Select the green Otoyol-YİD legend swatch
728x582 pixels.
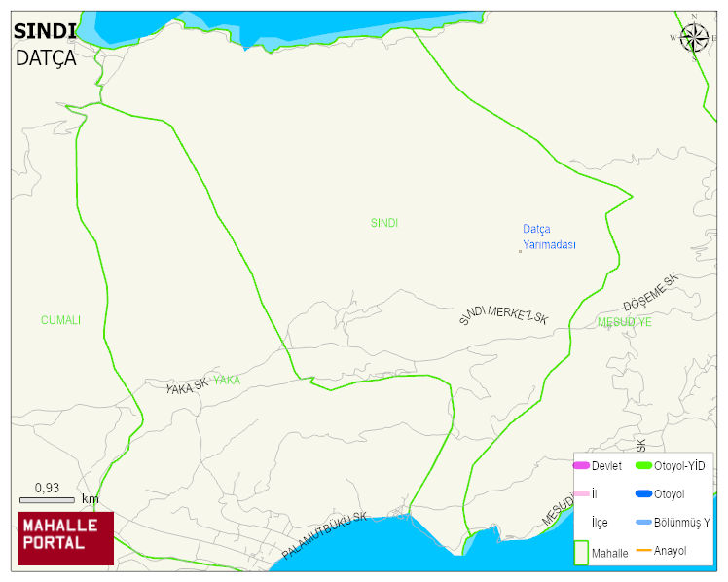click(643, 466)
